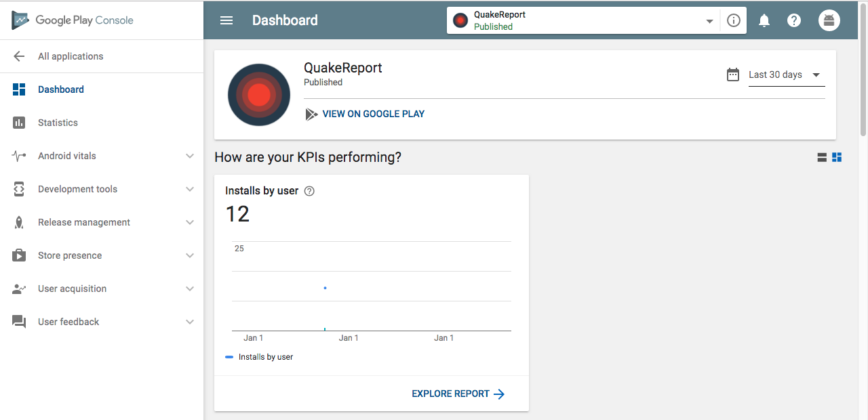The width and height of the screenshot is (868, 420).
Task: Open the Last 30 days dropdown
Action: 787,75
